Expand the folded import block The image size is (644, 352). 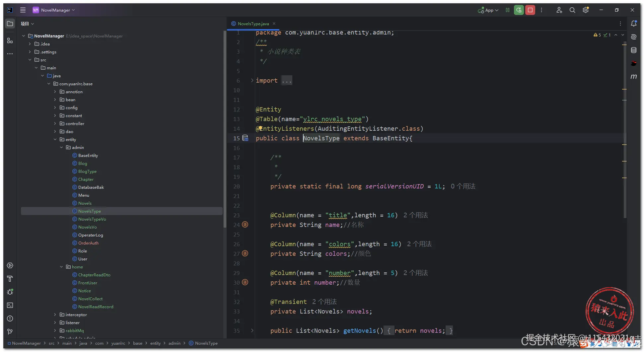click(x=252, y=80)
